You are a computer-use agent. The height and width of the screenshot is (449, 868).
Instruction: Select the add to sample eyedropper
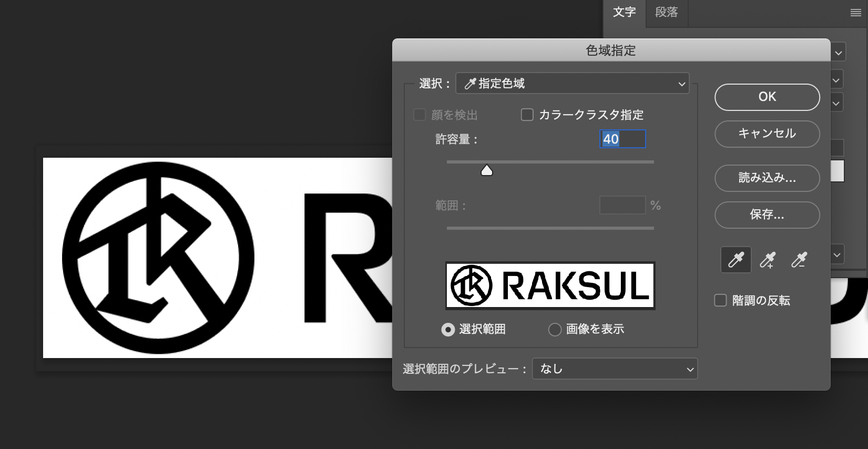[768, 260]
